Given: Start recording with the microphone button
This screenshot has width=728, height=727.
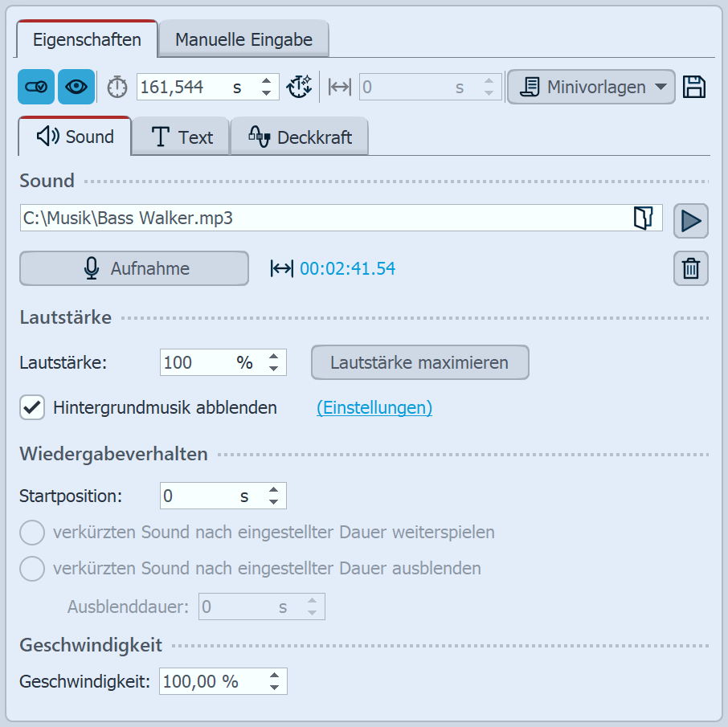Looking at the screenshot, I should pyautogui.click(x=133, y=268).
